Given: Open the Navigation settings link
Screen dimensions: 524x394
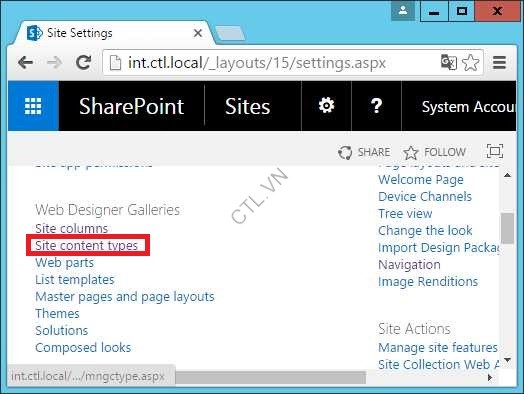Looking at the screenshot, I should (x=409, y=265).
